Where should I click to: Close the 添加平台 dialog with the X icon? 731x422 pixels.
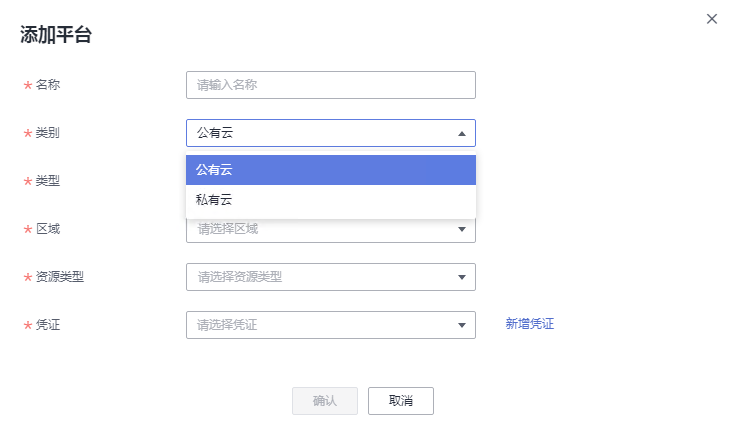point(711,19)
